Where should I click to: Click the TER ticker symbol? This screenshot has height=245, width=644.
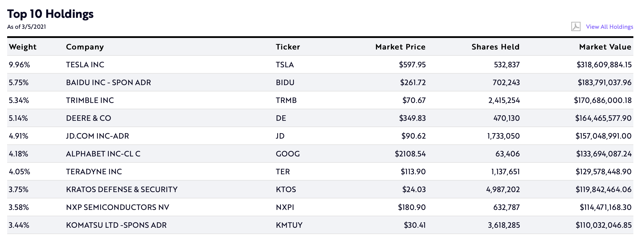pyautogui.click(x=283, y=172)
